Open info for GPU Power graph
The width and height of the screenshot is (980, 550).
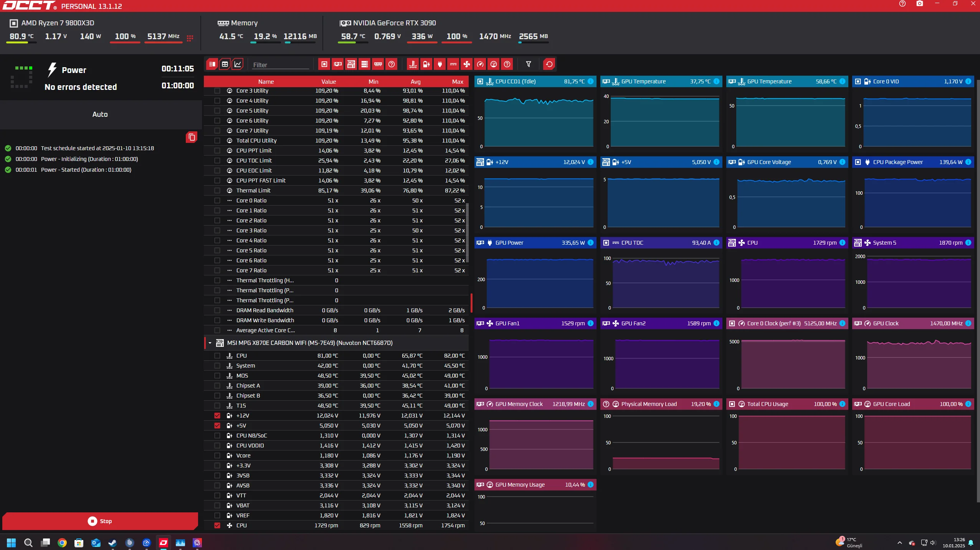(591, 243)
